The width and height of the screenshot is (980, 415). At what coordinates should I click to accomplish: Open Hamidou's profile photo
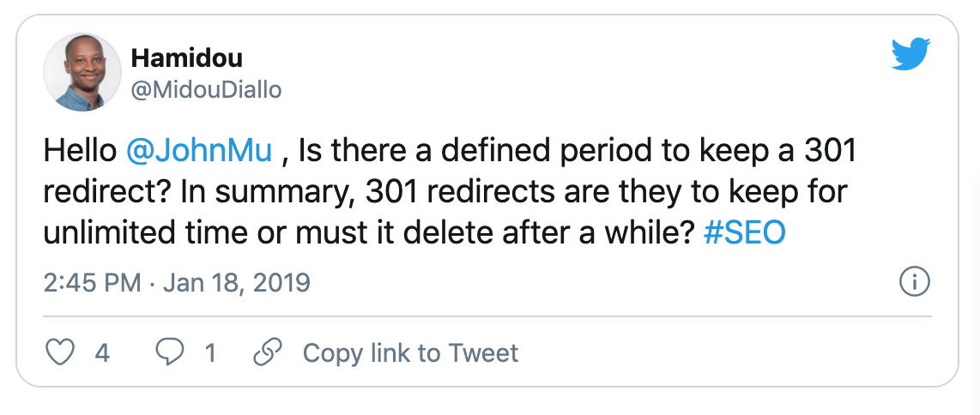tap(81, 72)
